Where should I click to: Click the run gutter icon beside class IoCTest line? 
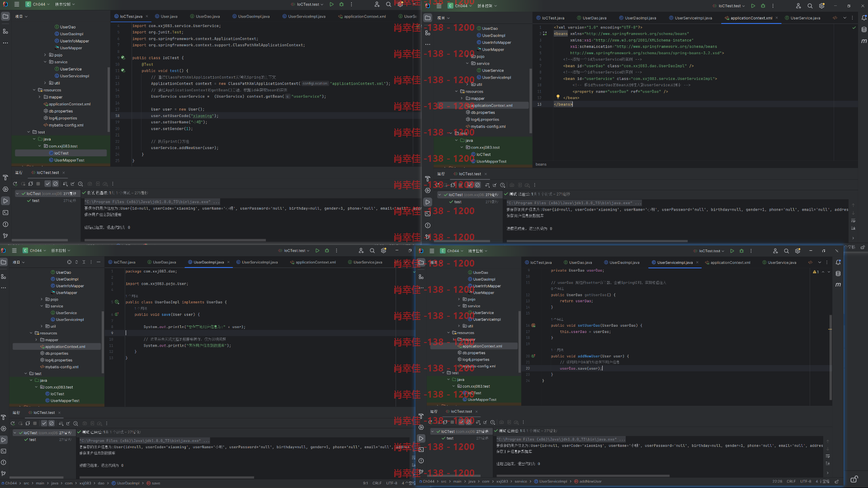click(x=123, y=58)
